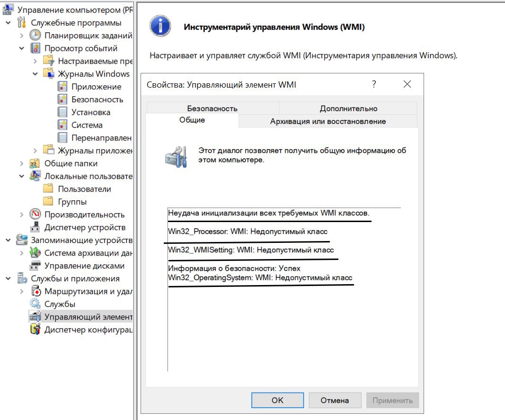Screen dimensions: 505x420
Task: Expand the Общие папки node
Action: [22, 163]
